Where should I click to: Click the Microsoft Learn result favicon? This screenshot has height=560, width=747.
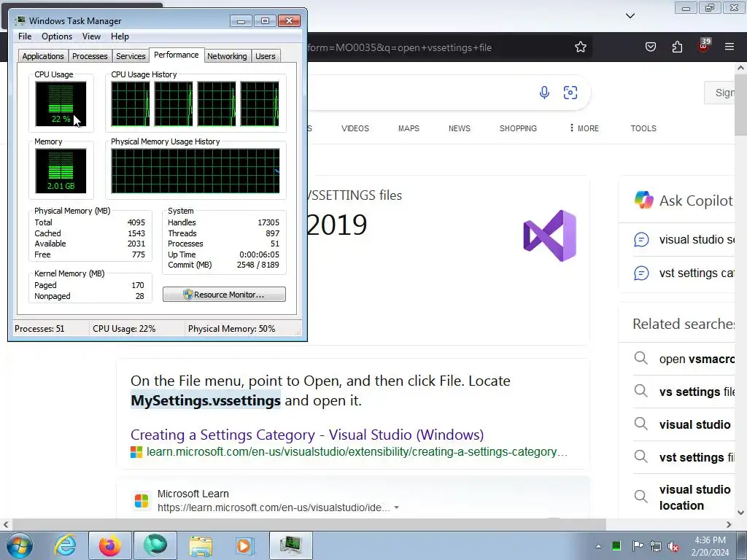click(141, 501)
